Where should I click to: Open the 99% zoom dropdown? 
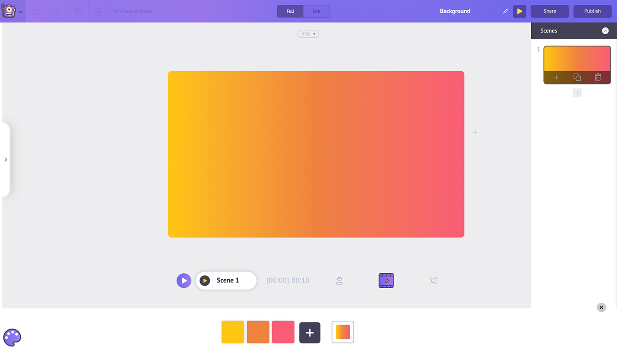(308, 34)
